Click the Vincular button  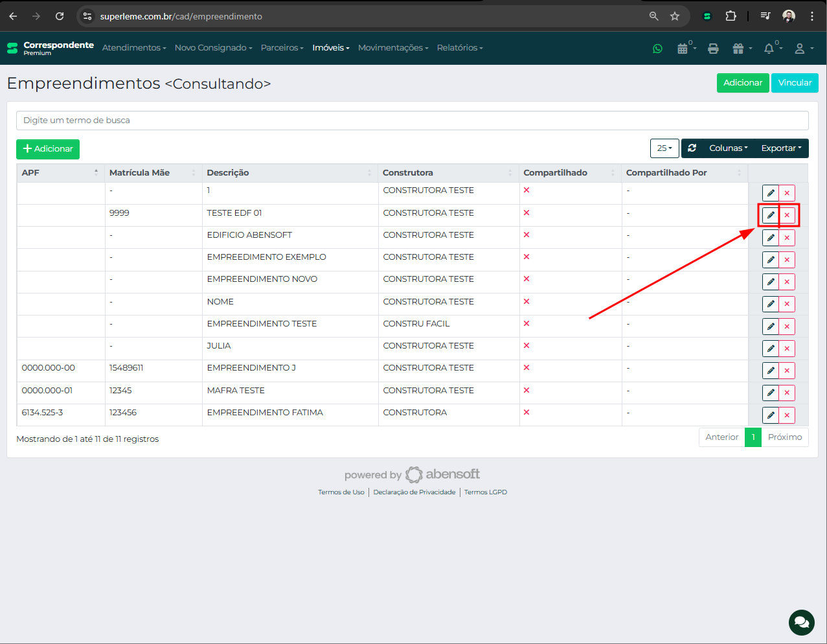tap(795, 83)
